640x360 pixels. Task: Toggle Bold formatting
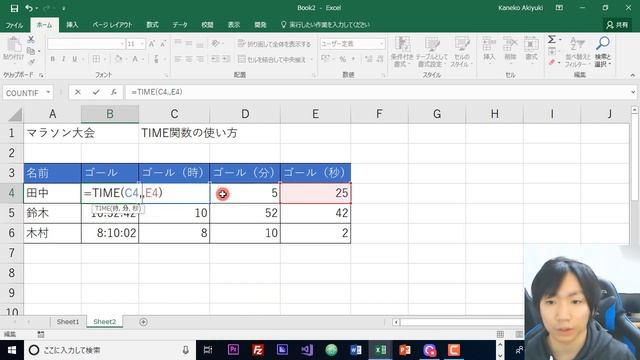(53, 59)
